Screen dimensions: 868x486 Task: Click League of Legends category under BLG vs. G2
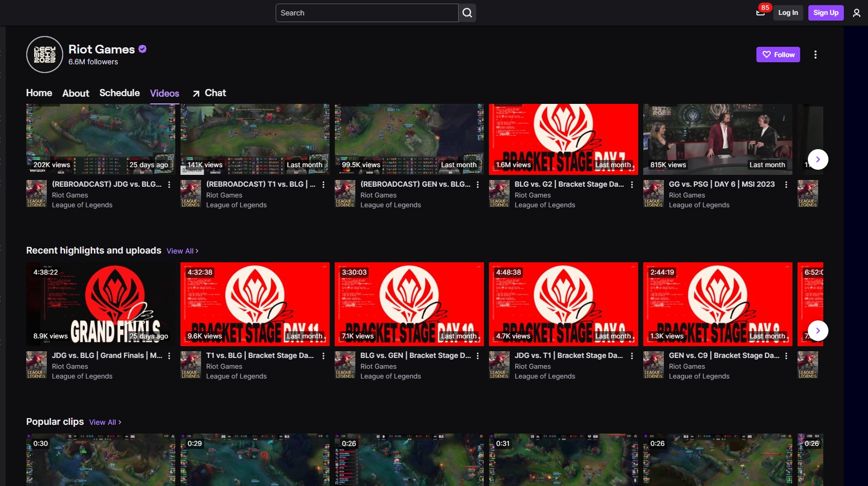[545, 205]
